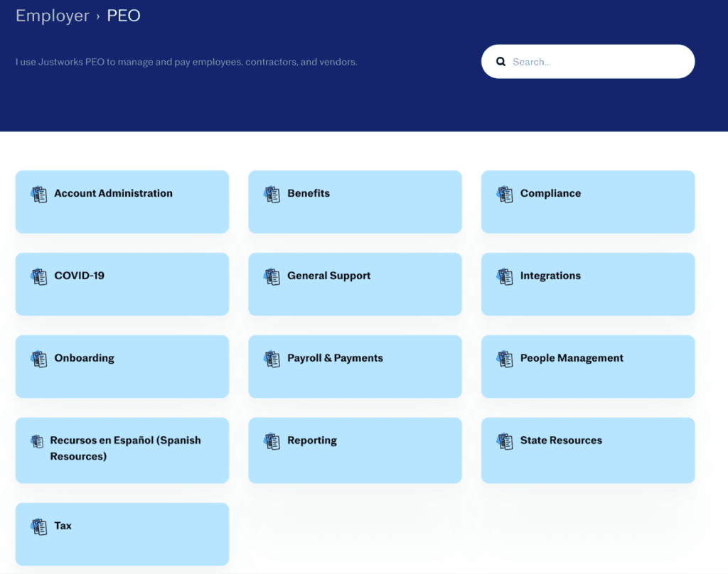Click the clipboard icon on Integrations card
Image resolution: width=728 pixels, height=574 pixels.
[x=505, y=275]
